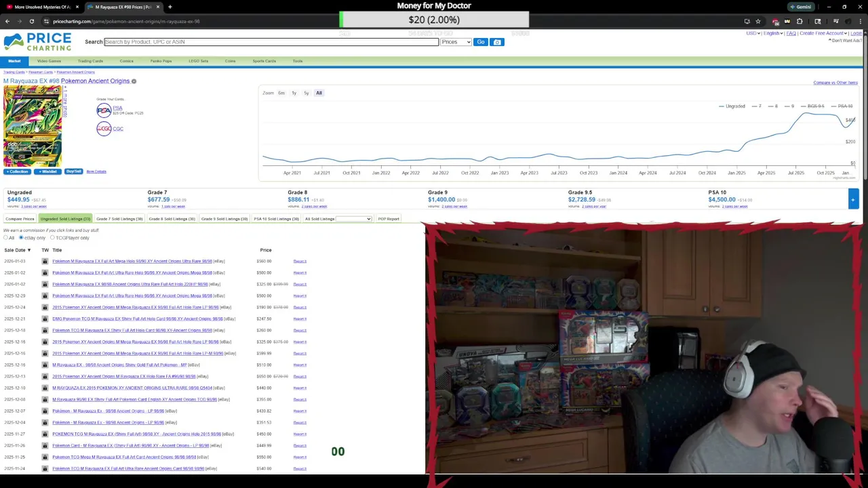Click the install app icon in address bar
This screenshot has height=488, width=868.
click(747, 21)
